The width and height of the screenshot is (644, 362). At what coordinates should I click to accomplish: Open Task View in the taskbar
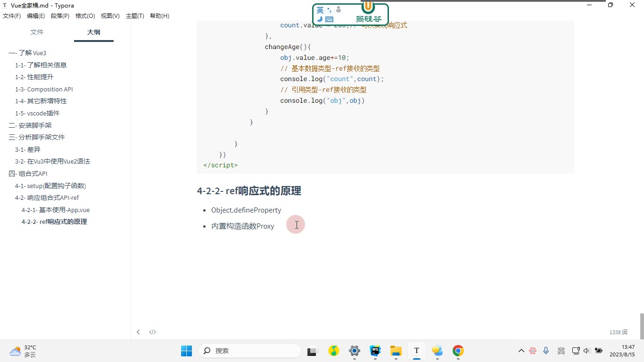(312, 351)
